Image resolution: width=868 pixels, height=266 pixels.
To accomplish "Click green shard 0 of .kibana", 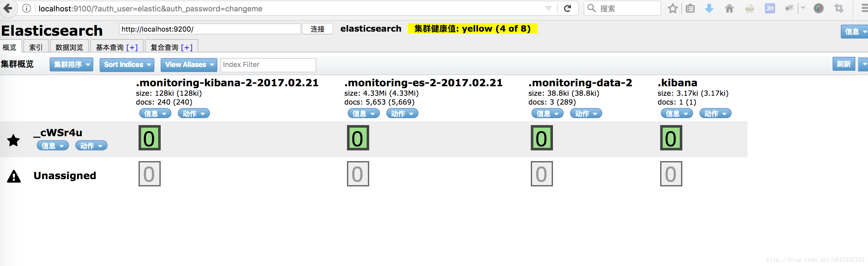I will click(671, 138).
